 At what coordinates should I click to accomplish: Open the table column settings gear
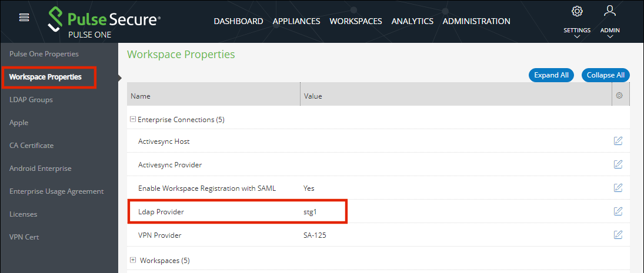pos(619,96)
